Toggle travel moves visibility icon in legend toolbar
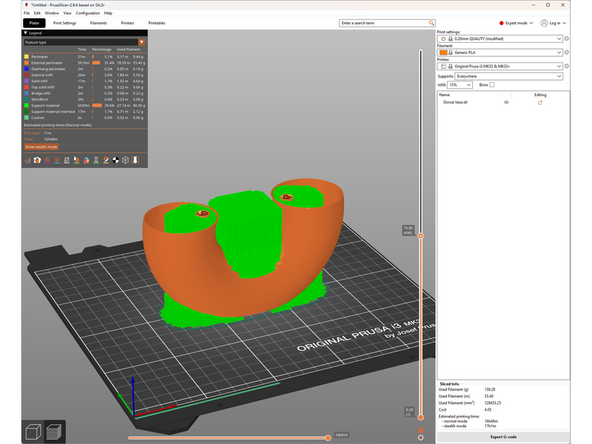Screen dimensions: 592x444 pos(28,160)
